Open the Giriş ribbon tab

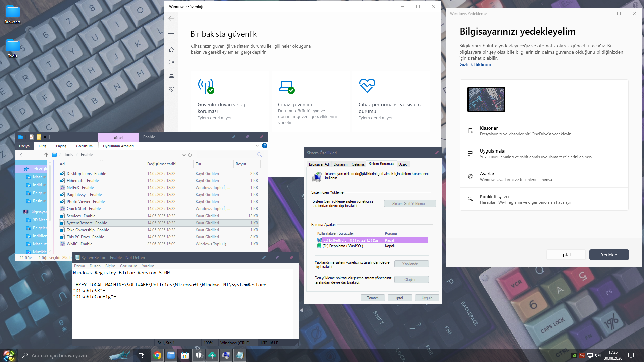point(42,146)
